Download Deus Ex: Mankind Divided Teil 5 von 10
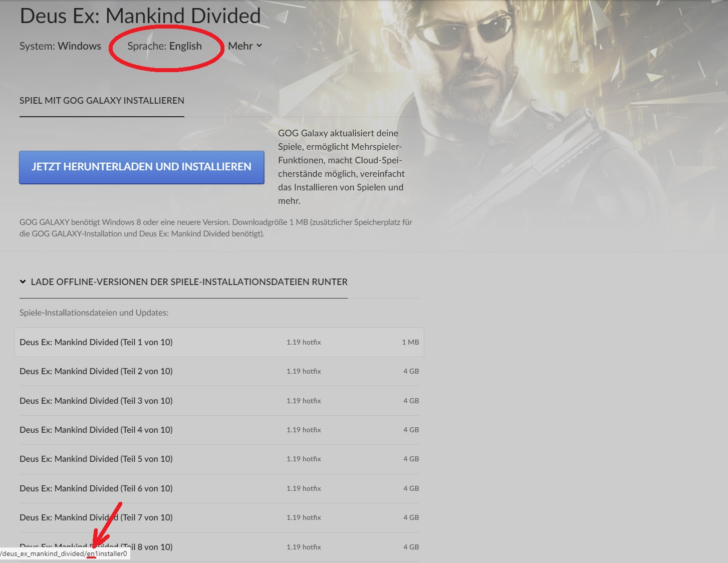 (x=219, y=459)
